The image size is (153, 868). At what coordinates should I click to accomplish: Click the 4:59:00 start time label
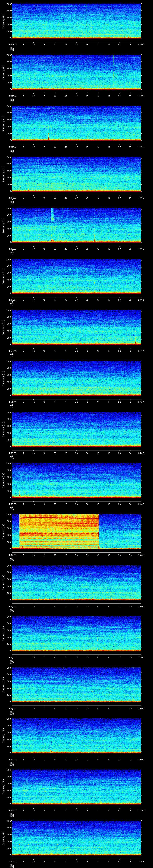point(12,810)
